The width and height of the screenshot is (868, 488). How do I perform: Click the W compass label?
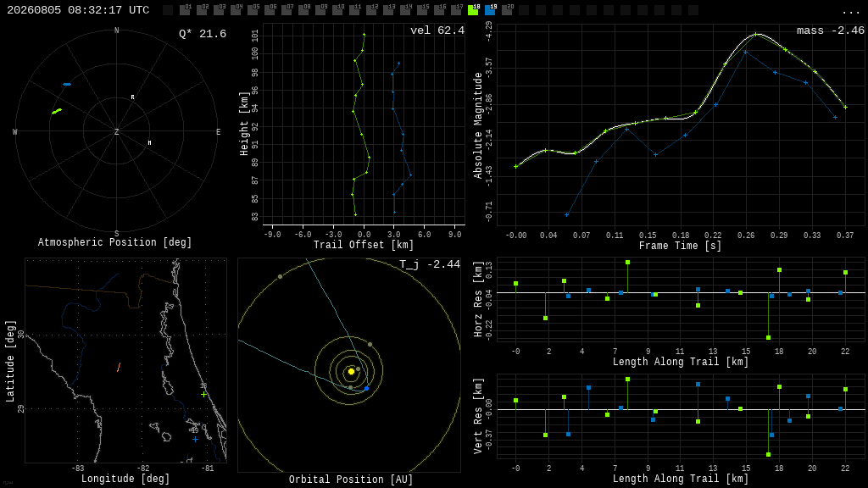pyautogui.click(x=15, y=131)
